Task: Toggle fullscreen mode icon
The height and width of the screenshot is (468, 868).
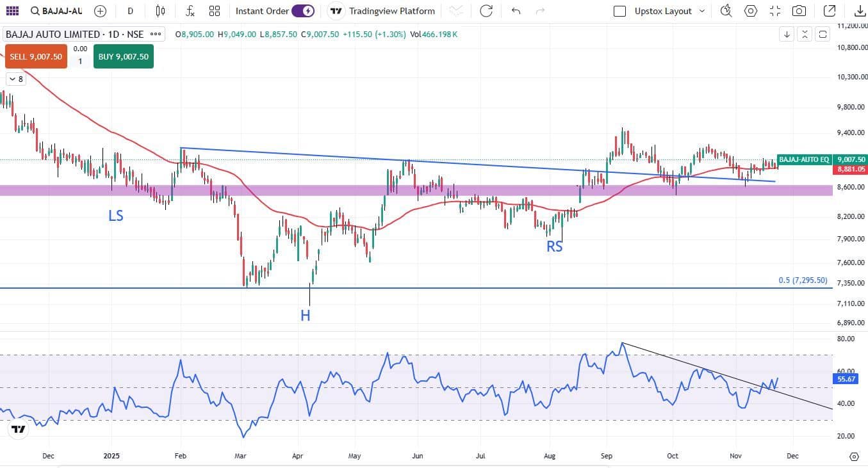Action: pyautogui.click(x=775, y=11)
